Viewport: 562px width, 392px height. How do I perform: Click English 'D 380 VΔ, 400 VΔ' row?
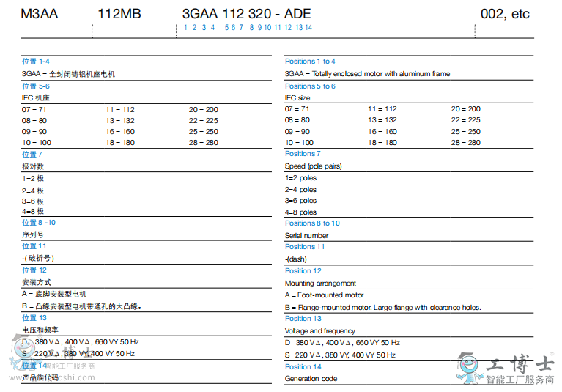pos(342,343)
